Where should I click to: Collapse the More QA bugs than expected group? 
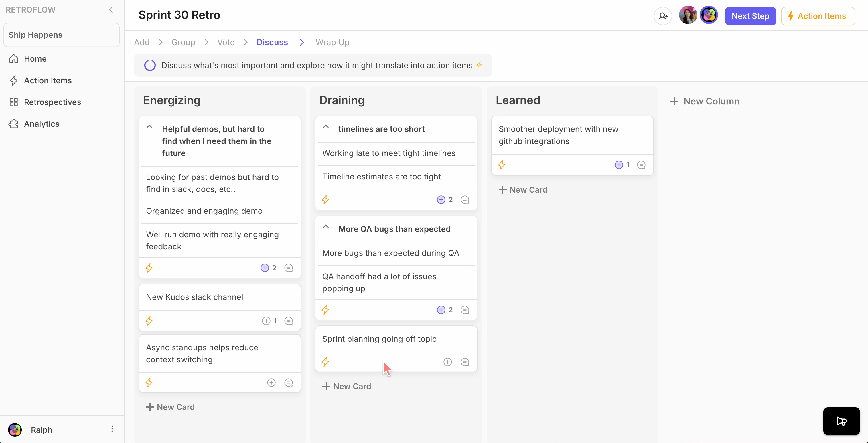(326, 227)
